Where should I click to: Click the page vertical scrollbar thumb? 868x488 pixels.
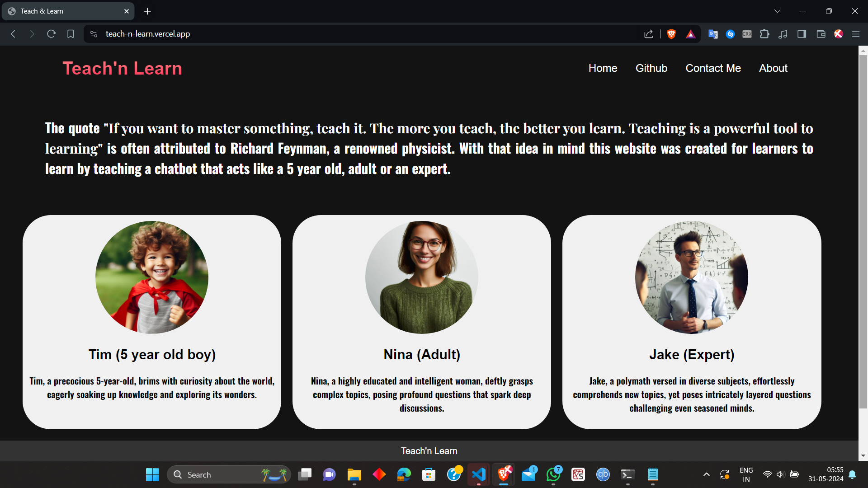(x=863, y=230)
